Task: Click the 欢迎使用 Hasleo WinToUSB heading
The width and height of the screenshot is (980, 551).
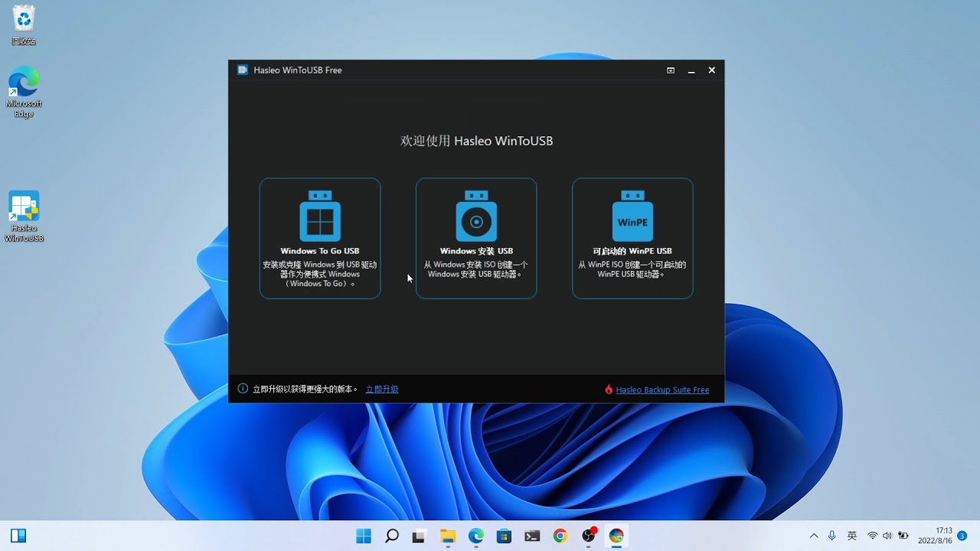Action: [x=476, y=141]
